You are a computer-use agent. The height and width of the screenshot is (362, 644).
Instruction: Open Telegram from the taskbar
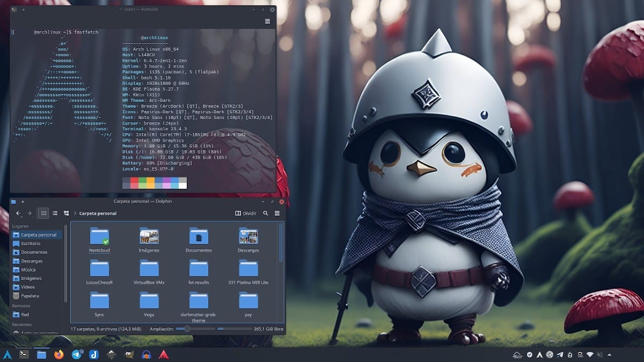[x=76, y=354]
